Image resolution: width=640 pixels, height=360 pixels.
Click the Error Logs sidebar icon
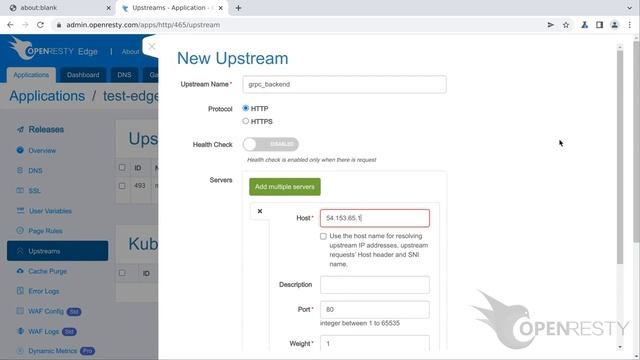pyautogui.click(x=20, y=291)
